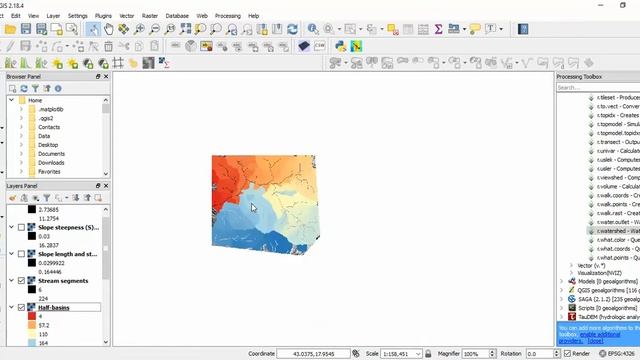Open the Raster menu
Image resolution: width=640 pixels, height=360 pixels.
150,16
